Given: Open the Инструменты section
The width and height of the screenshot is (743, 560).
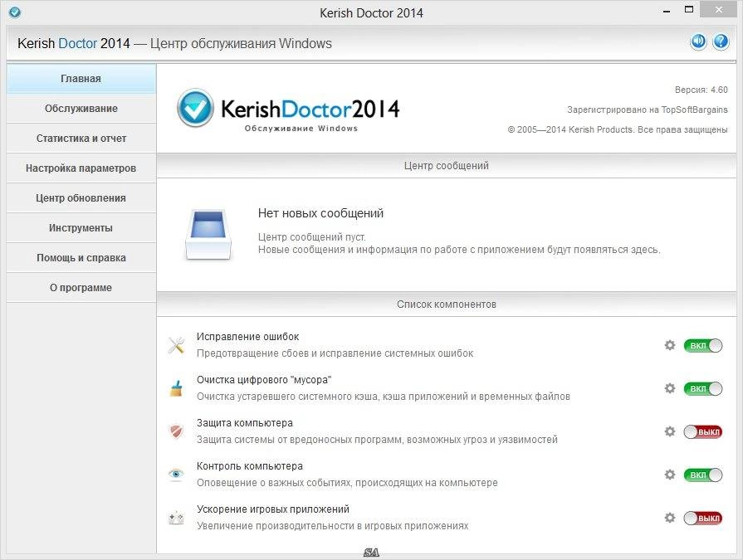Looking at the screenshot, I should point(81,227).
